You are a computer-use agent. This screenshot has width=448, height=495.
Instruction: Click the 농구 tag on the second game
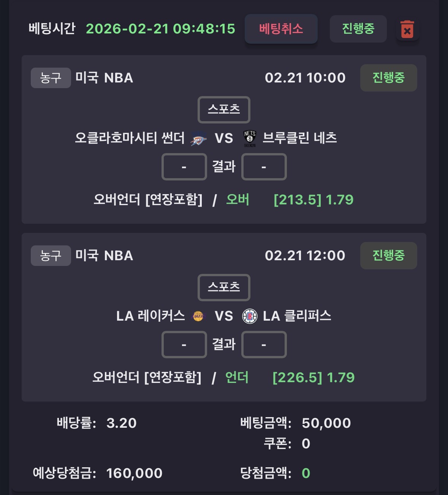(51, 256)
